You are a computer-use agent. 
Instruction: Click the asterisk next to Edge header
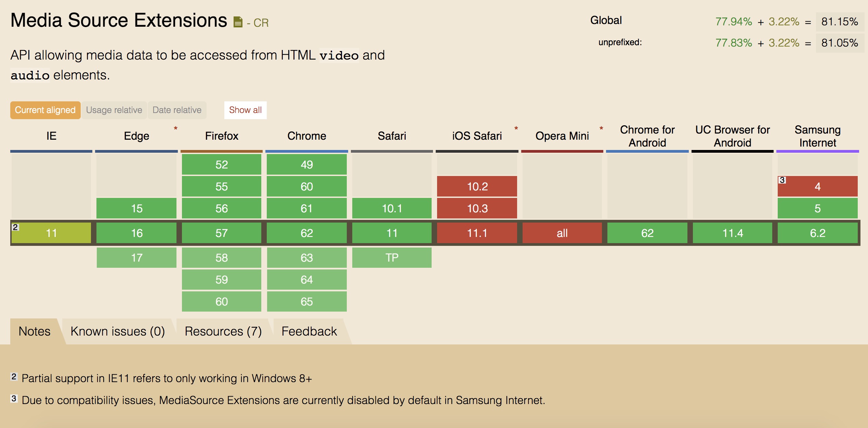click(x=175, y=129)
